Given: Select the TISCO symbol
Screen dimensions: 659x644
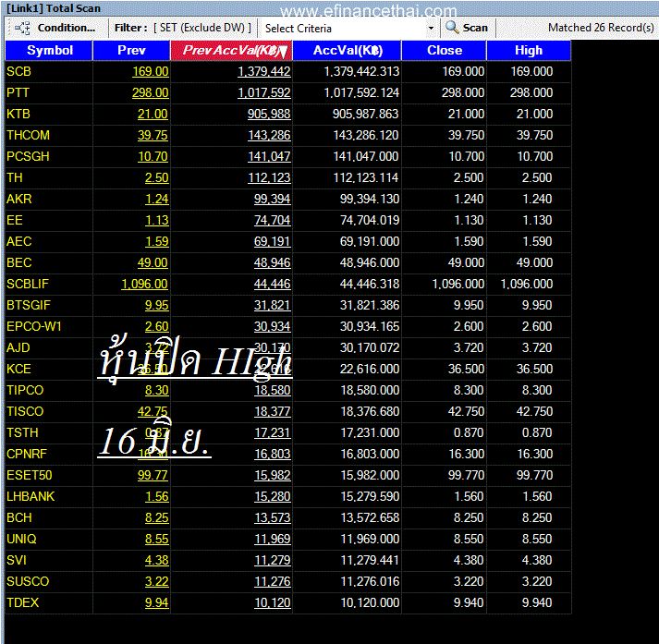Looking at the screenshot, I should click(x=25, y=412).
